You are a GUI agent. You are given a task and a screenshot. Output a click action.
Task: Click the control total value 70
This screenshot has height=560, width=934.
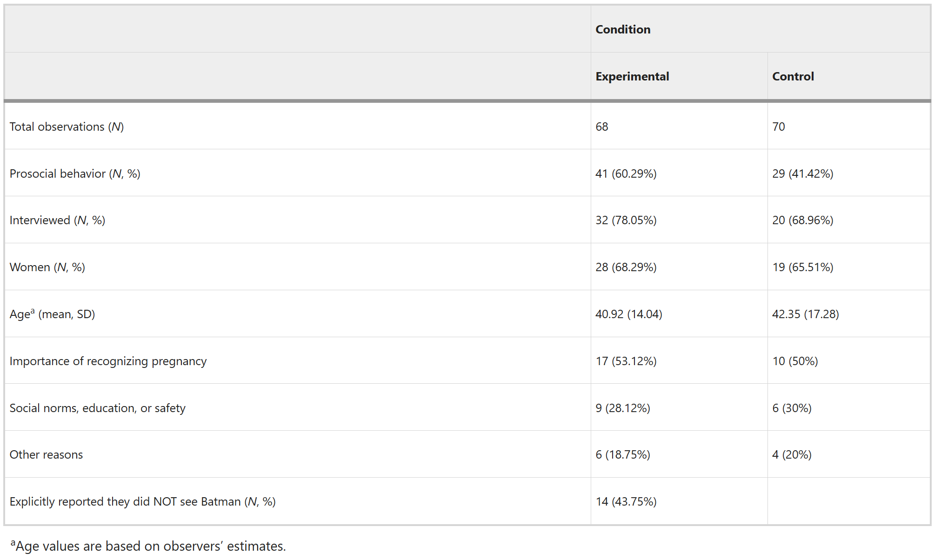coord(779,127)
